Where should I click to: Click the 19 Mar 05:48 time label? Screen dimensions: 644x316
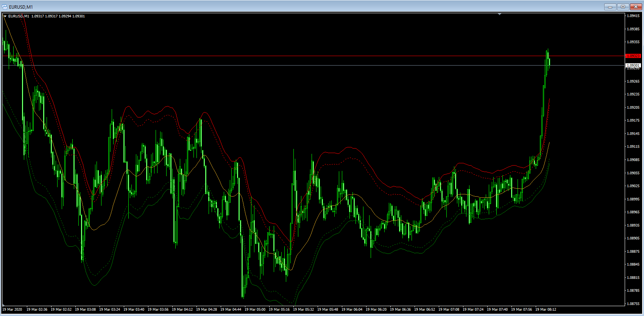[x=327, y=310]
